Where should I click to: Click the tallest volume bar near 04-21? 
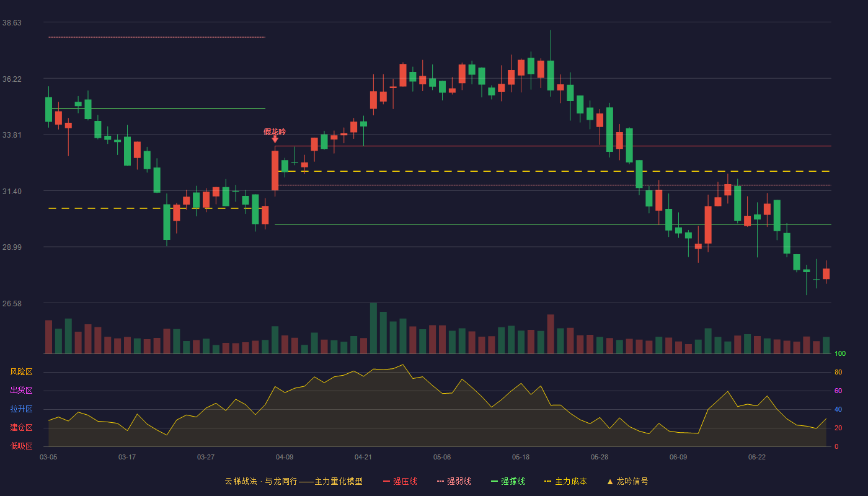point(373,328)
